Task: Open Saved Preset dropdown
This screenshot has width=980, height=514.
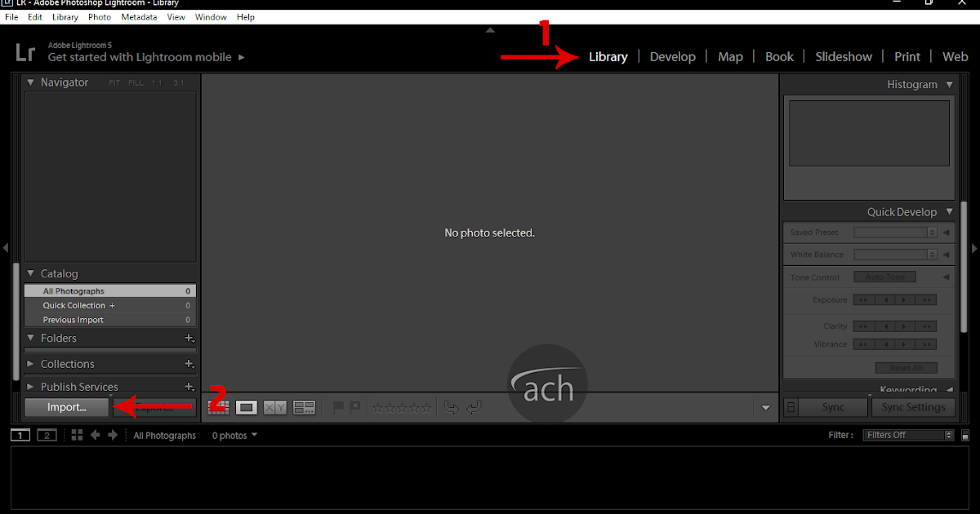Action: point(896,233)
